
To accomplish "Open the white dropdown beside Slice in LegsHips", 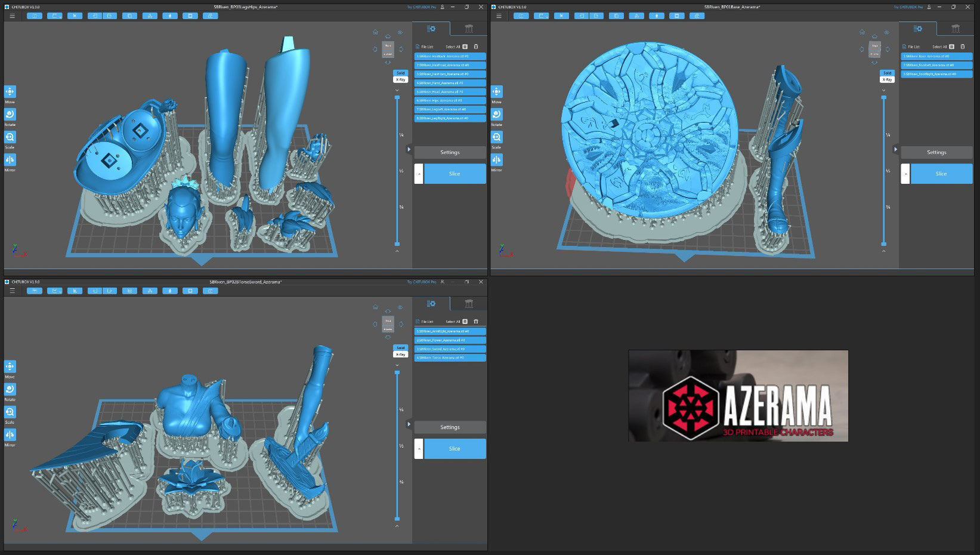I will (x=419, y=174).
